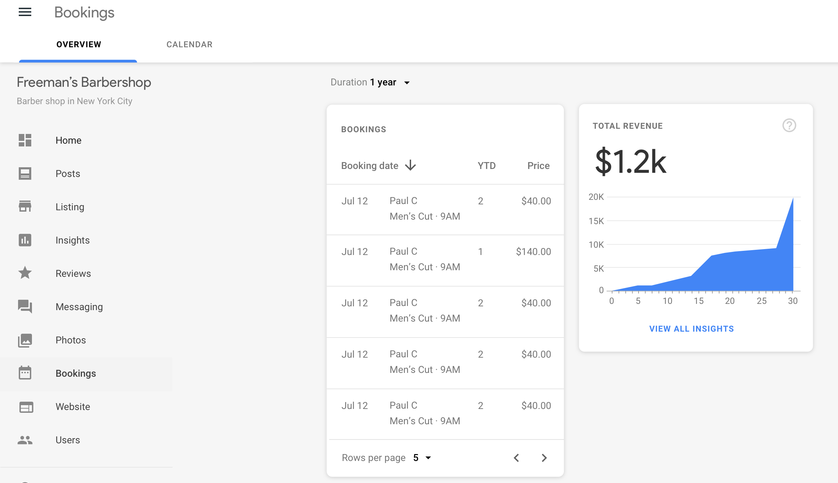
Task: Go to previous page of bookings
Action: 516,458
